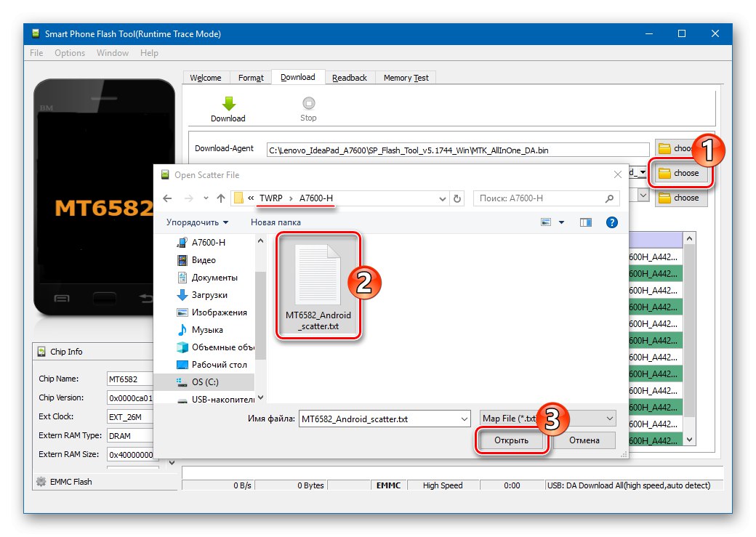Select MT6582_Android_scatter.txt file thumbnail

click(x=318, y=286)
